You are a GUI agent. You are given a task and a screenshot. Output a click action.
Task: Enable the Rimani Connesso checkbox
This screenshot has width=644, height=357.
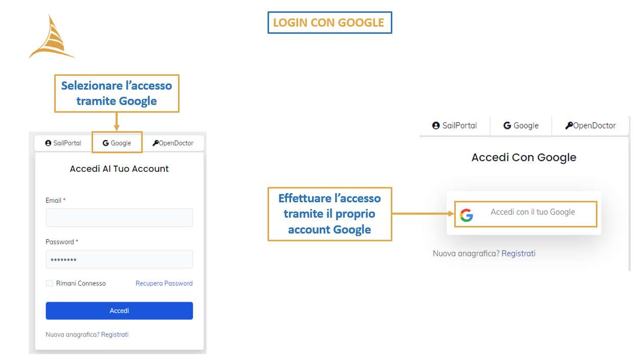[x=49, y=283]
